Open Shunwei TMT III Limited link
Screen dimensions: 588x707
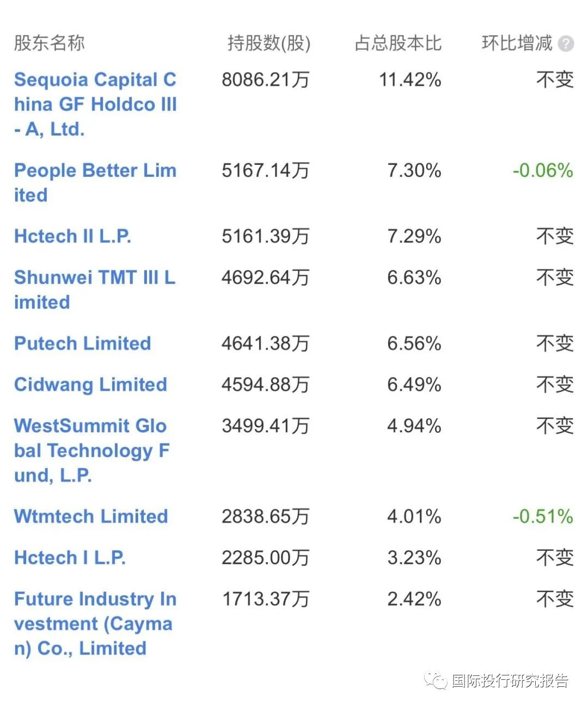point(95,290)
